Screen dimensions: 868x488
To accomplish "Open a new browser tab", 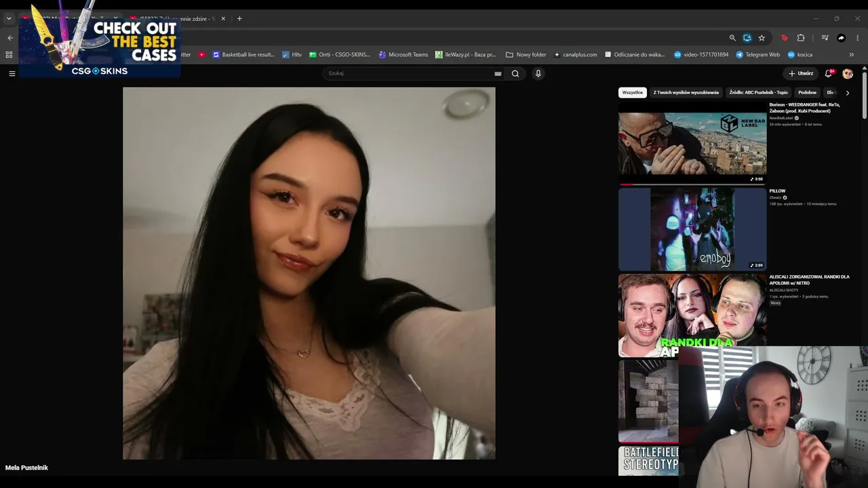I will [x=239, y=18].
